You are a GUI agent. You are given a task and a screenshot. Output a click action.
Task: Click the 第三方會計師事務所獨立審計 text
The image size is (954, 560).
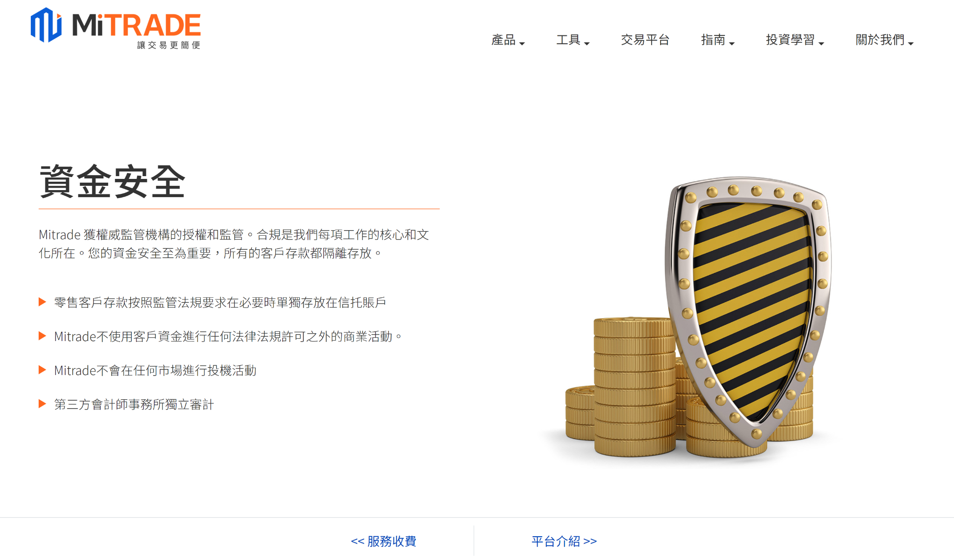(x=134, y=404)
